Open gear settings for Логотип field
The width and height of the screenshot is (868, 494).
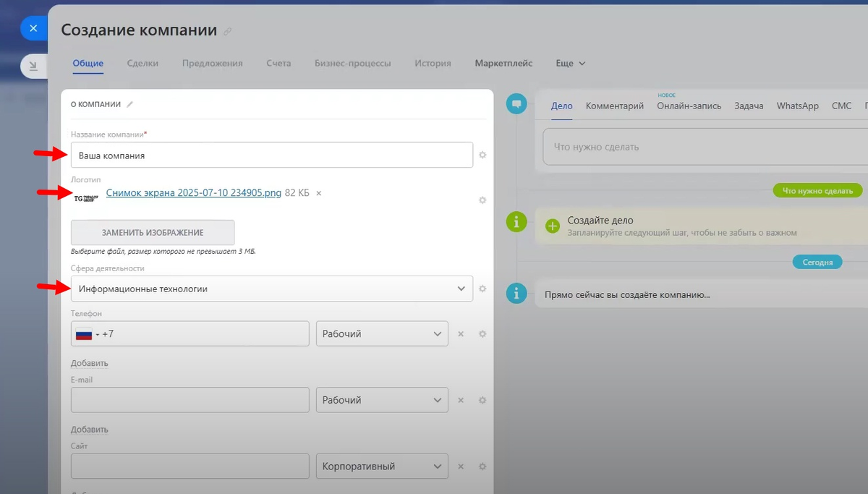pos(482,200)
